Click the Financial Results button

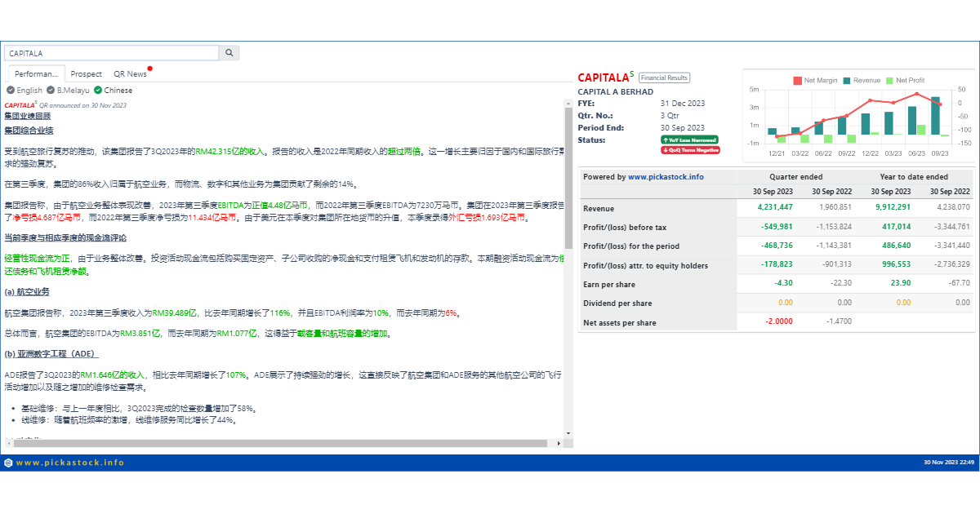664,78
